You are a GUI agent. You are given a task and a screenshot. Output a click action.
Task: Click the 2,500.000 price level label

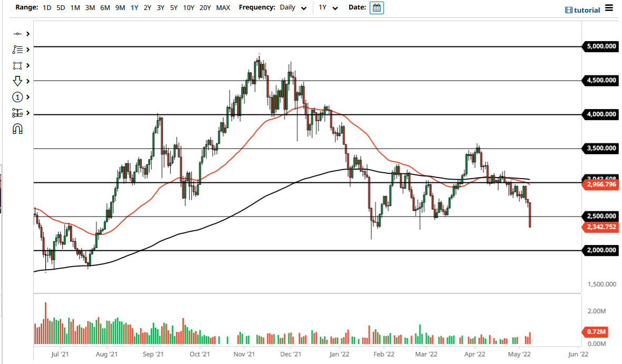(x=601, y=217)
